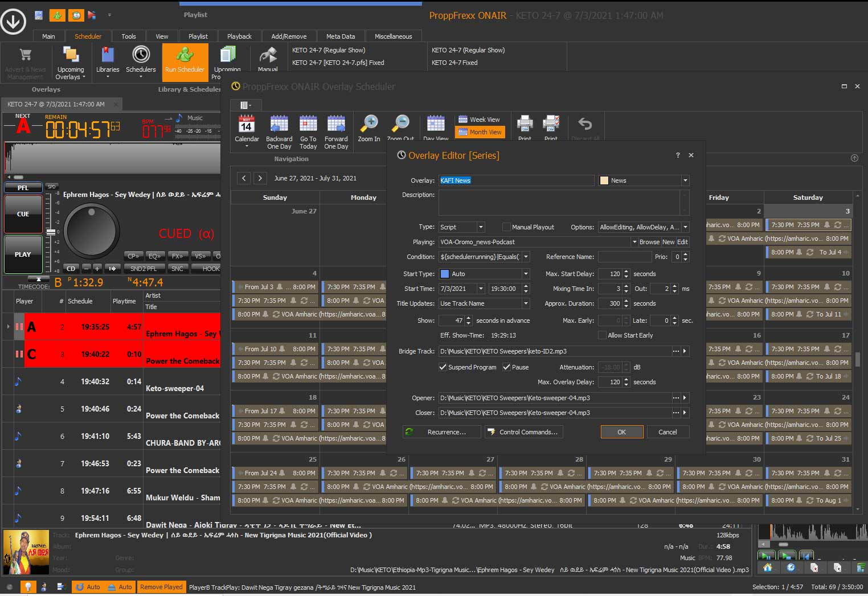Open Control Commands... button

coord(523,432)
